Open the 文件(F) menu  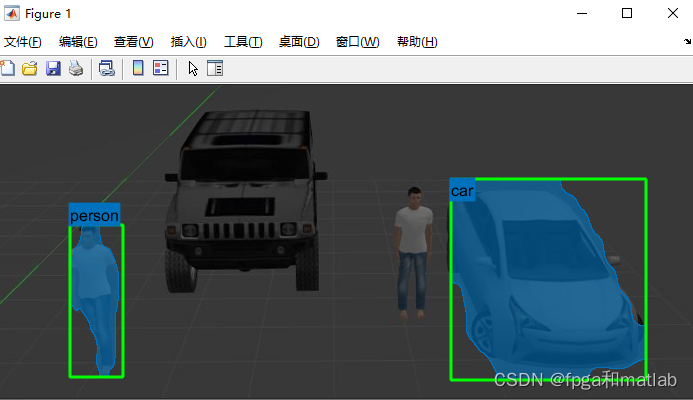(x=23, y=42)
